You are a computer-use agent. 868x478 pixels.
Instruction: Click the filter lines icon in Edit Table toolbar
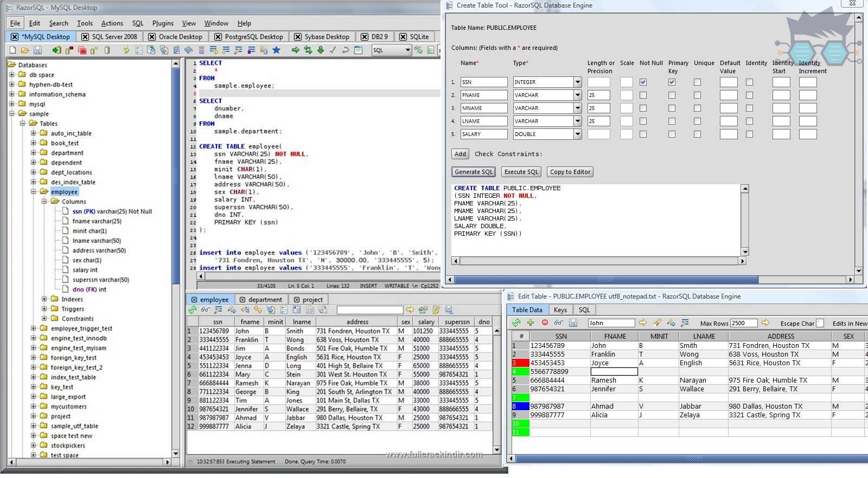[685, 322]
